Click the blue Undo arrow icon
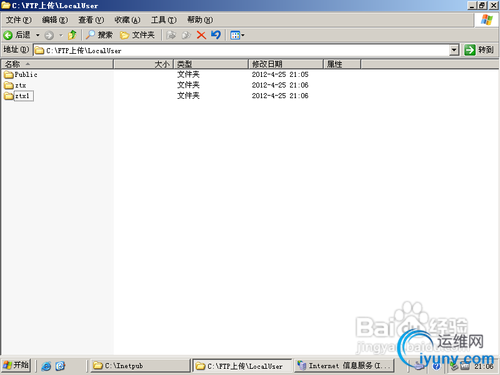Viewport: 500px width, 375px height. pos(216,35)
